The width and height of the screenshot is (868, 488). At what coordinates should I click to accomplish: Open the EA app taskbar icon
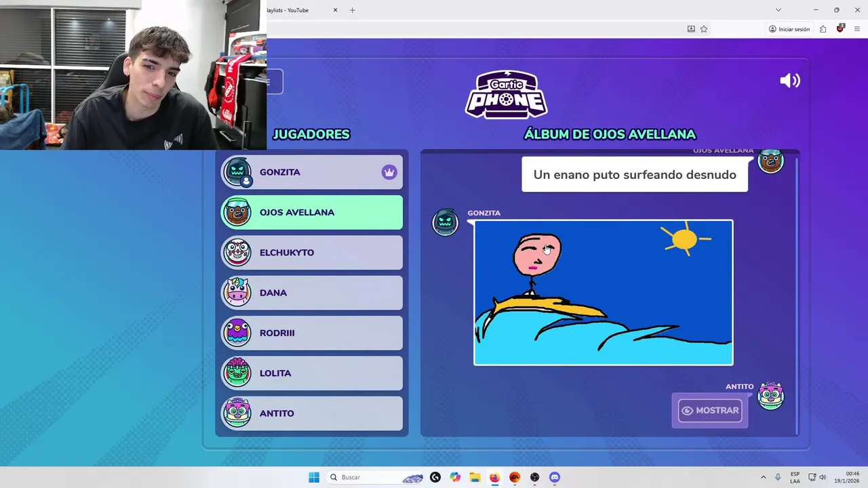click(515, 477)
